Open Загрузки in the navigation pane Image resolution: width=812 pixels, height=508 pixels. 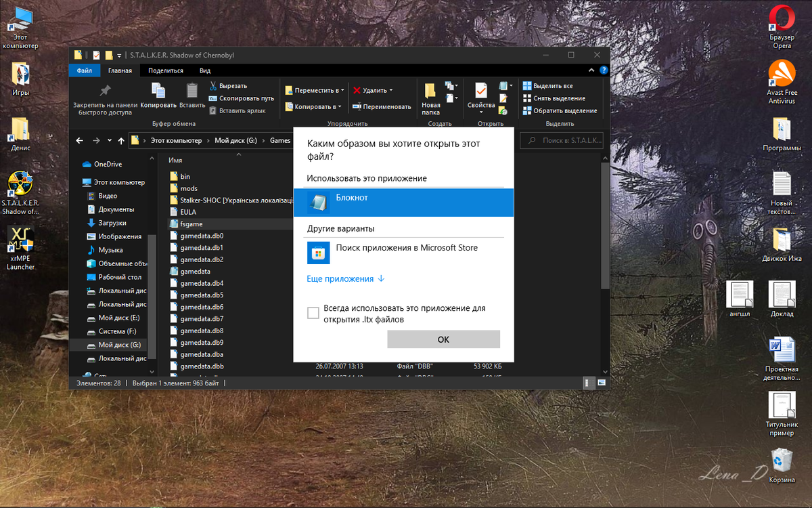point(107,223)
